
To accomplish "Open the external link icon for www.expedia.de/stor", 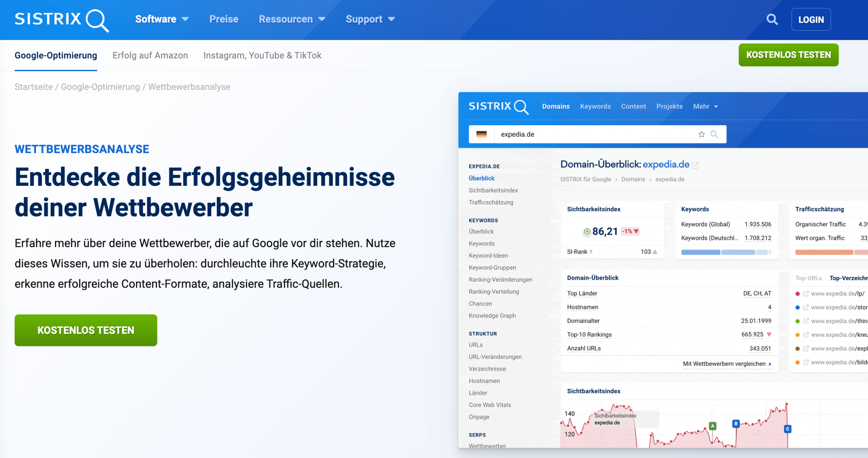I will point(806,307).
